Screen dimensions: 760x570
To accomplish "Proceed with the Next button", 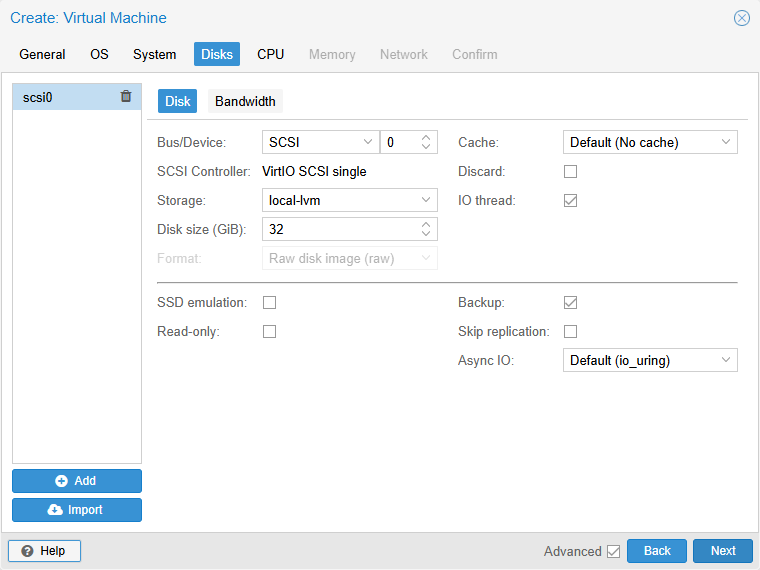I will coord(723,551).
